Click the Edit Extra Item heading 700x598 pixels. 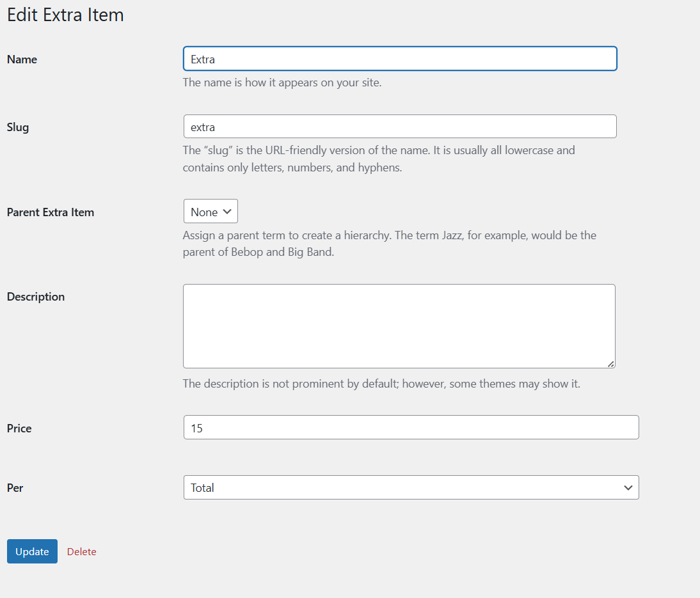pos(65,15)
